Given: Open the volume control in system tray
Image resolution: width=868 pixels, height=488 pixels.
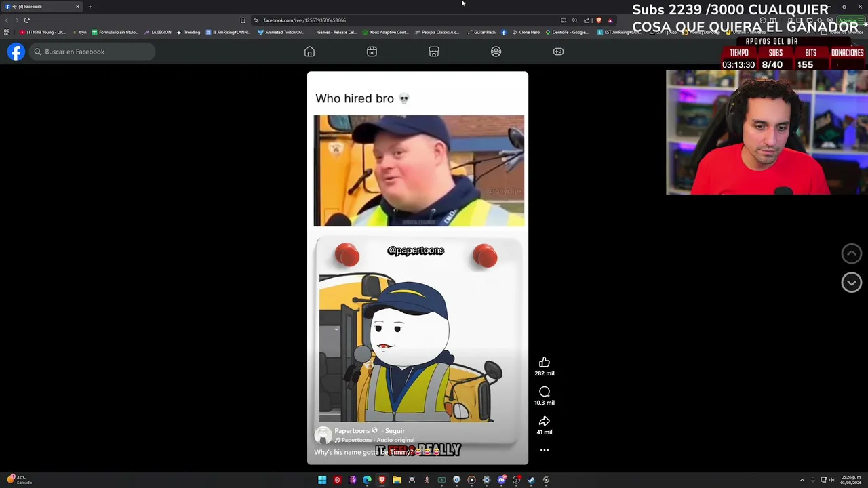Looking at the screenshot, I should (833, 480).
